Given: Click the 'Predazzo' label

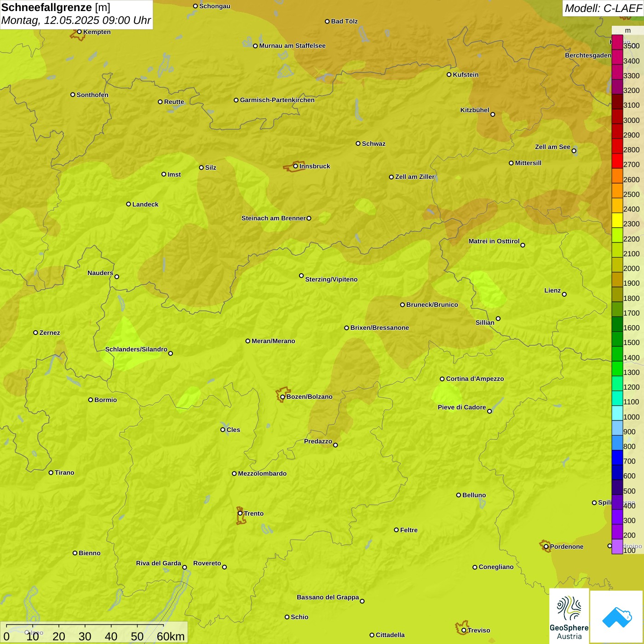Looking at the screenshot, I should point(318,441).
